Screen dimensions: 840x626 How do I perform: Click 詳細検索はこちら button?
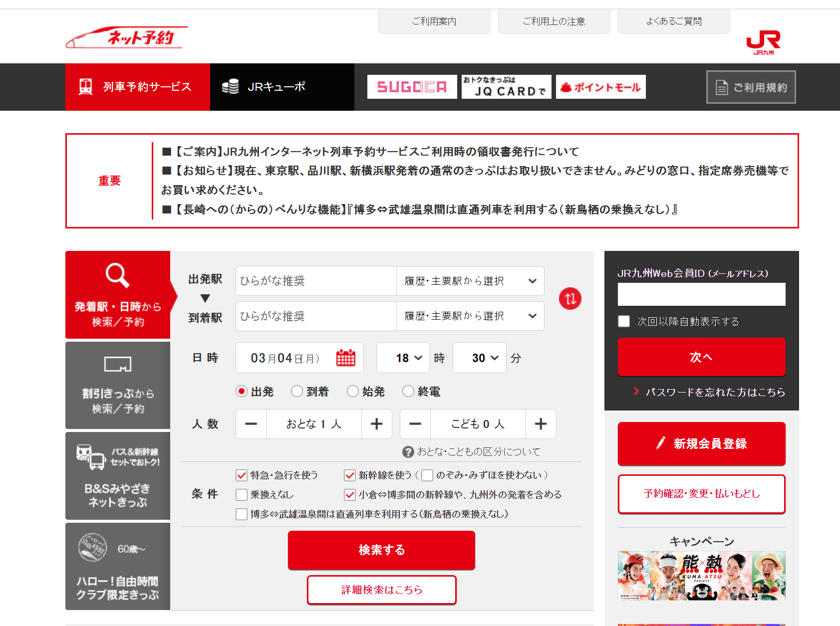tap(381, 590)
